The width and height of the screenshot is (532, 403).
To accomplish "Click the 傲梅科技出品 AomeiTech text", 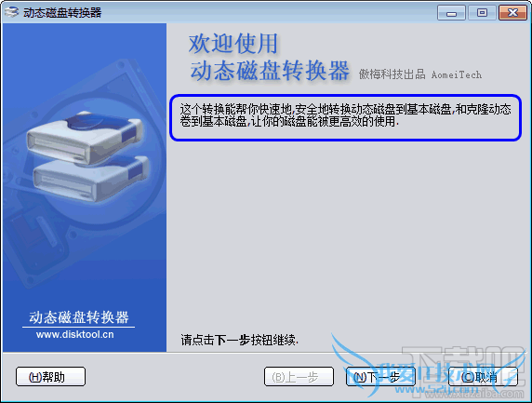I will pyautogui.click(x=420, y=74).
